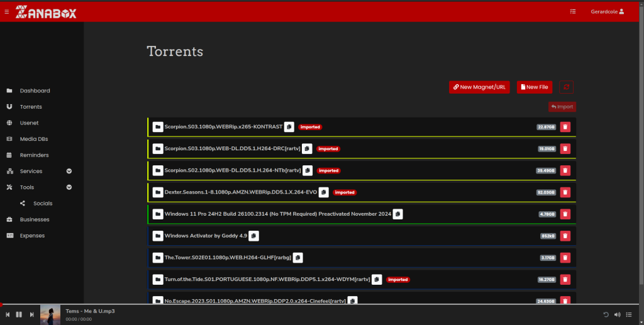Click the Import button
The height and width of the screenshot is (325, 644).
tap(562, 107)
